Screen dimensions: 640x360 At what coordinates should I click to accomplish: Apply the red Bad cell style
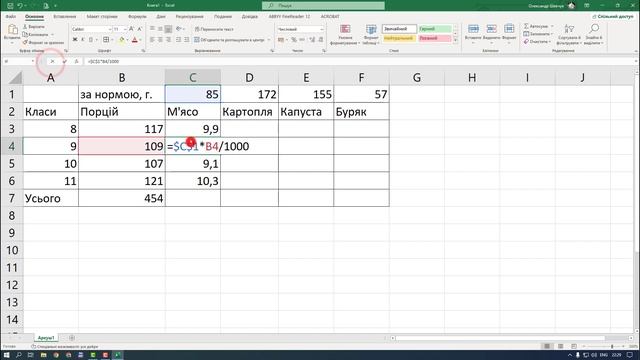[x=435, y=38]
